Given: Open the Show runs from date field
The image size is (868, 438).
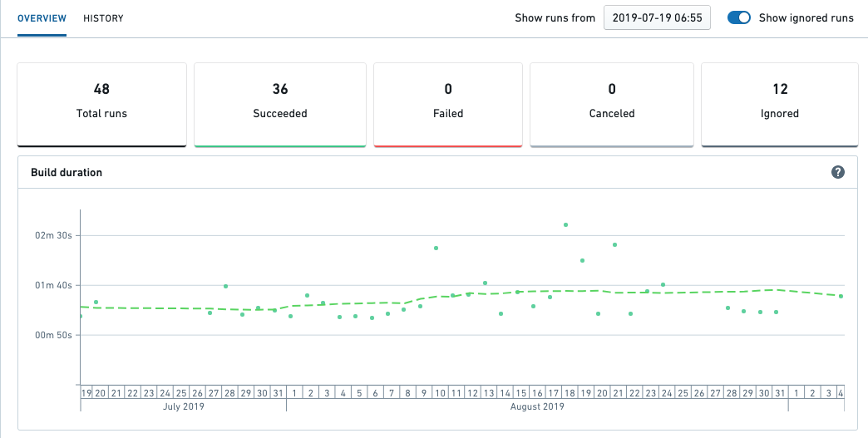Looking at the screenshot, I should point(657,17).
